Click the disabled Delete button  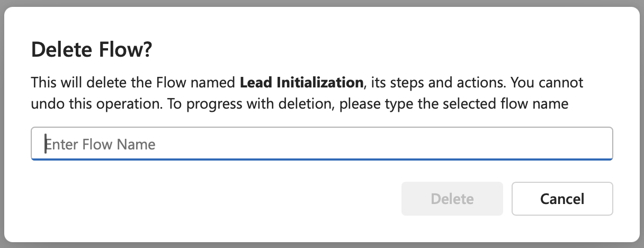(452, 199)
